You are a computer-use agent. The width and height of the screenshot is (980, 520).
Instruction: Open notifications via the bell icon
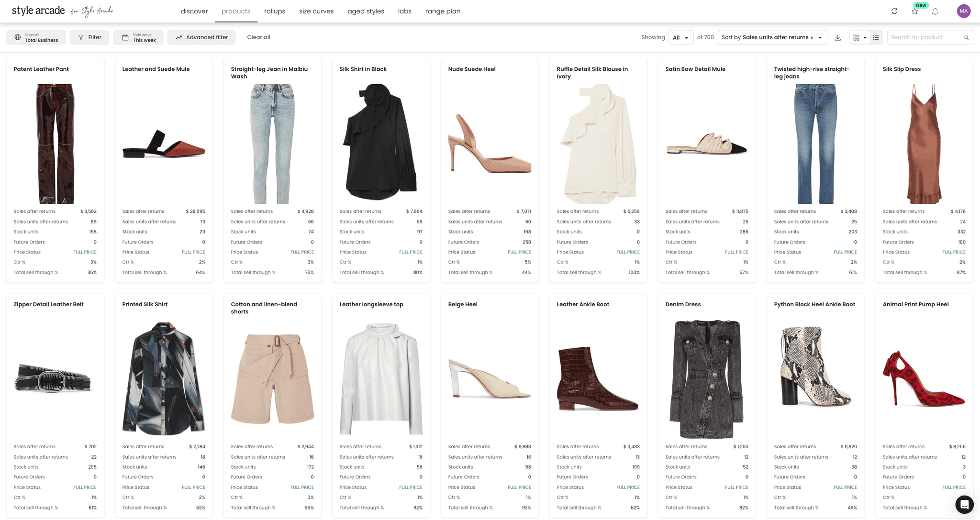[x=935, y=11]
